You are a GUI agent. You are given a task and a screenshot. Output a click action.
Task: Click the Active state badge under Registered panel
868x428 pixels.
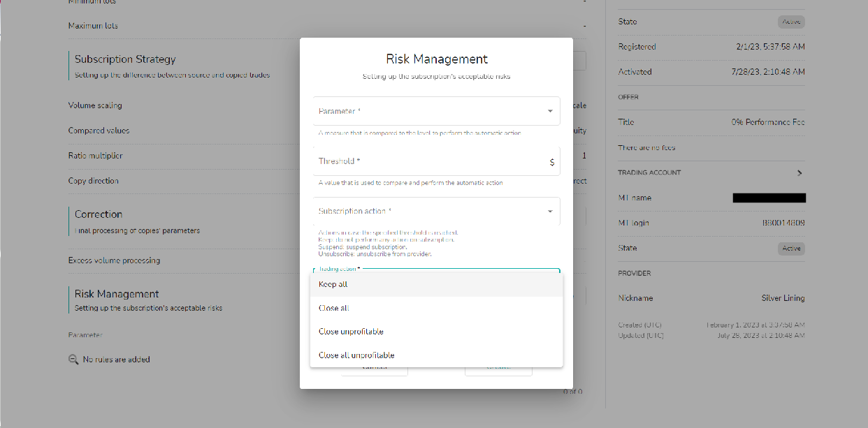(791, 22)
